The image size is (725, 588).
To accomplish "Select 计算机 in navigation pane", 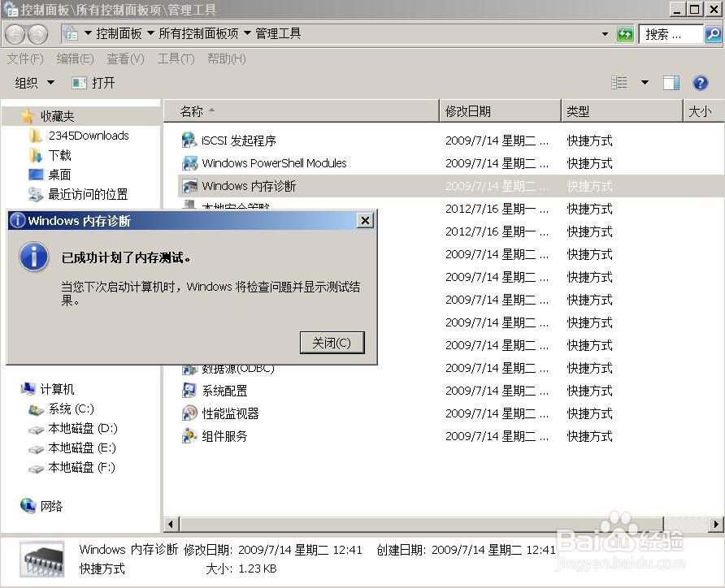I will click(x=48, y=389).
